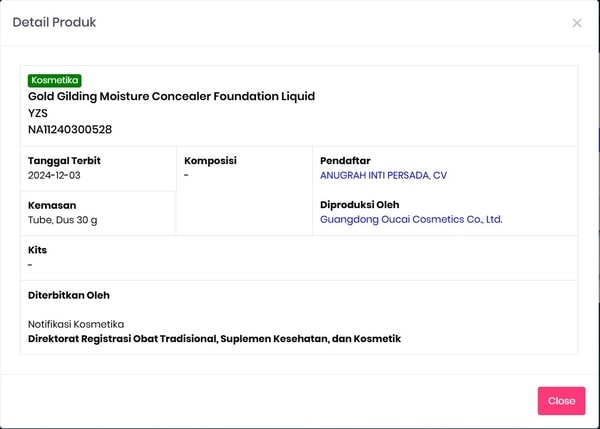Open the Guangdong Oucai Cosmetics Co., Ltd. link
600x429 pixels.
pyautogui.click(x=410, y=219)
